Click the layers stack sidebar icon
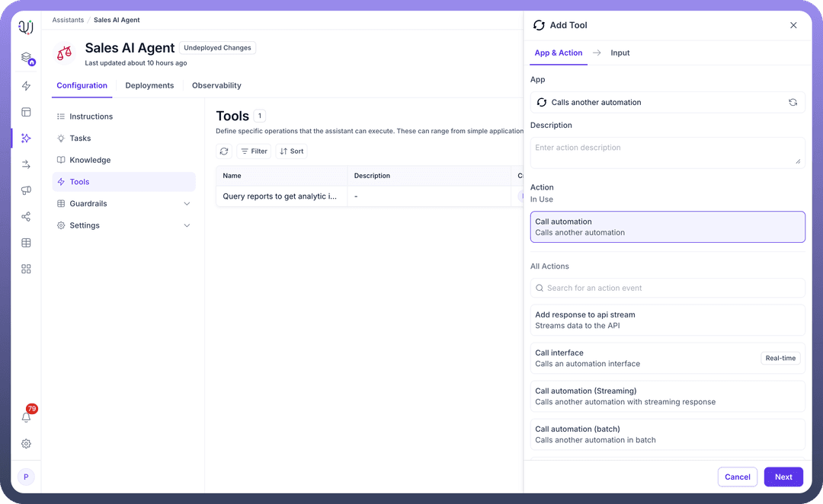823x504 pixels. (26, 58)
